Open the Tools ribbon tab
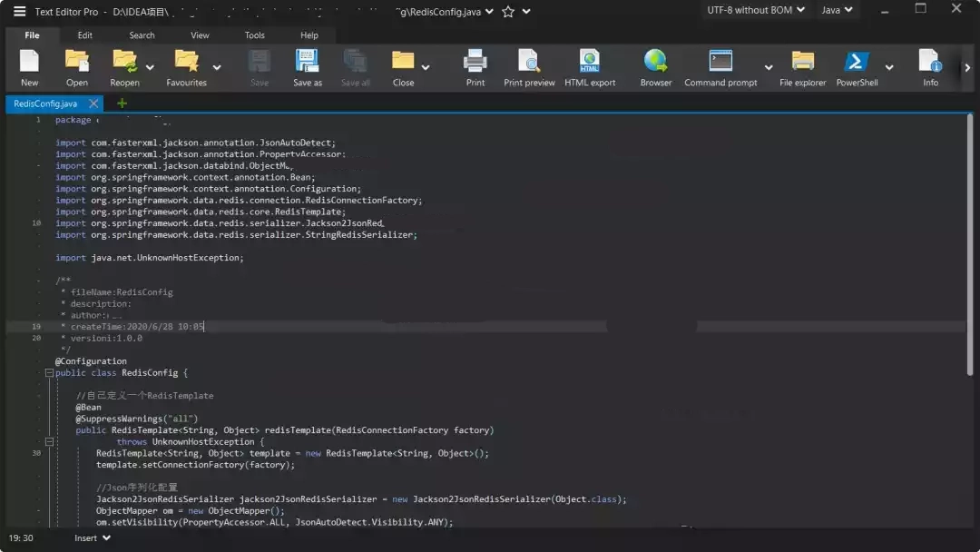 pyautogui.click(x=255, y=35)
